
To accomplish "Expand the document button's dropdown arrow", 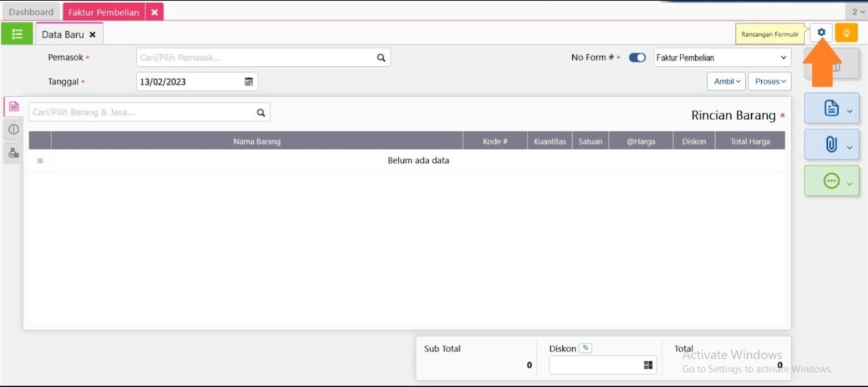I will click(849, 111).
